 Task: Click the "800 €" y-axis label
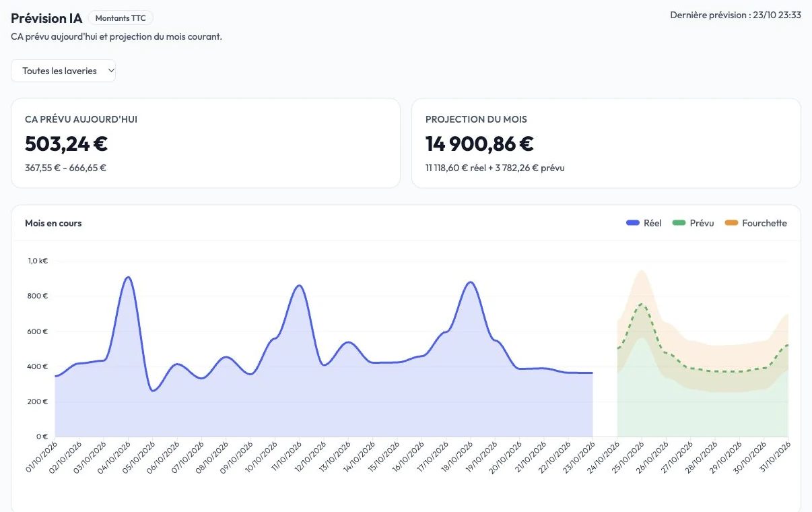[37, 296]
